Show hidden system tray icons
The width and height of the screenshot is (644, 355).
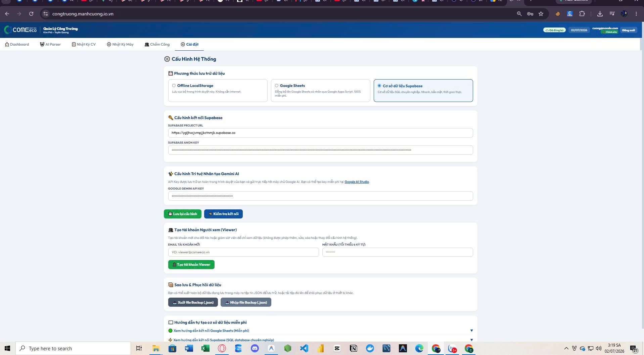point(566,348)
